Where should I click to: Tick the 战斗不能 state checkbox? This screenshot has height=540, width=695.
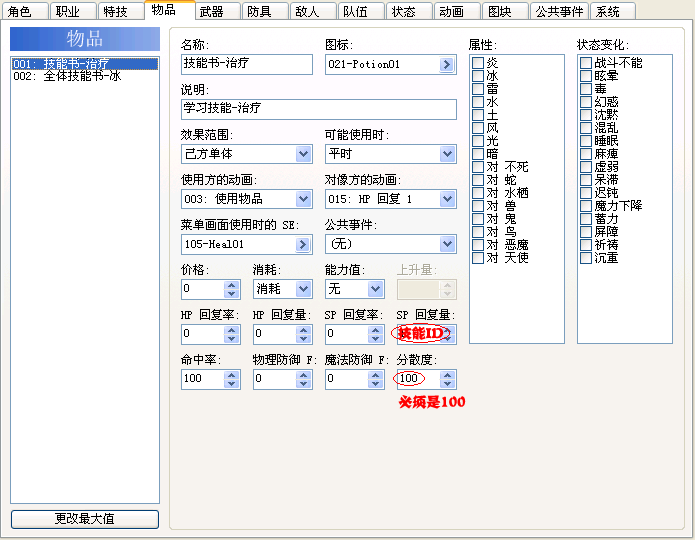[x=586, y=63]
